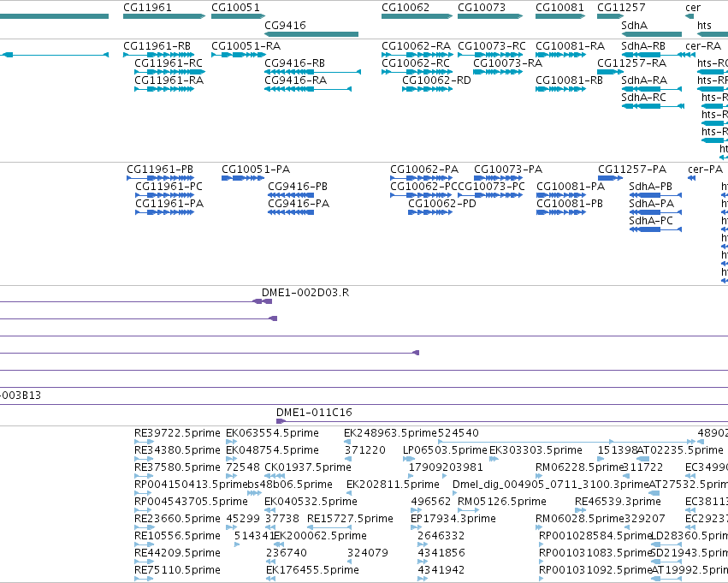728x583 pixels.
Task: Select transcript CG10073-RC
Action: click(490, 55)
